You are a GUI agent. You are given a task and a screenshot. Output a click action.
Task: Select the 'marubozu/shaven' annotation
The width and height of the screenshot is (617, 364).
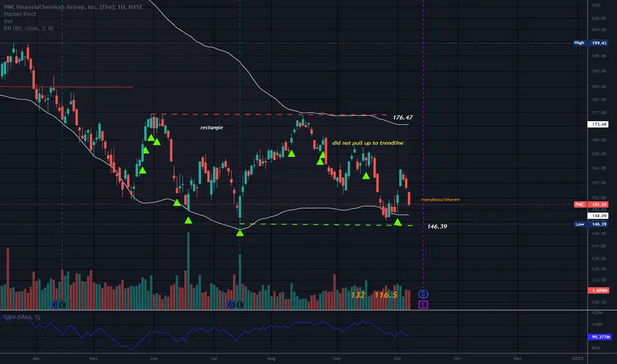440,199
